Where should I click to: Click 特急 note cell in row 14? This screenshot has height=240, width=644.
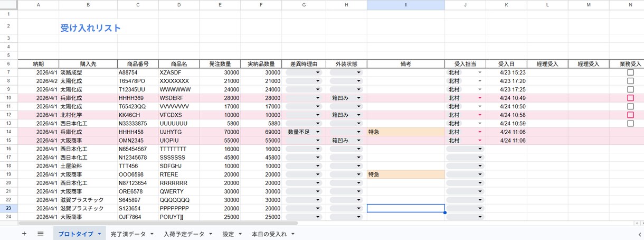click(x=405, y=132)
